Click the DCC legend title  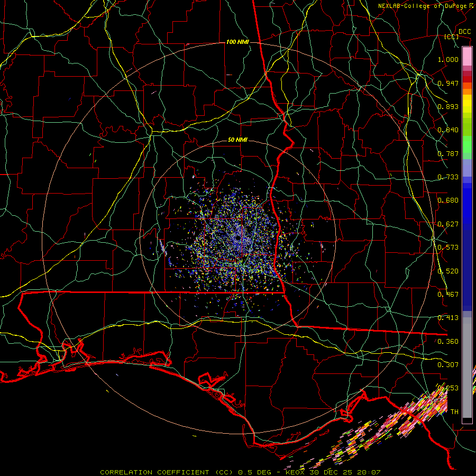[464, 32]
